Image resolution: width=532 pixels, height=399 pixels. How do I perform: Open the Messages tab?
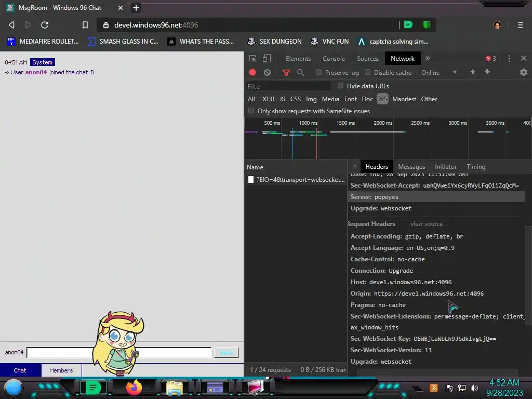point(411,167)
